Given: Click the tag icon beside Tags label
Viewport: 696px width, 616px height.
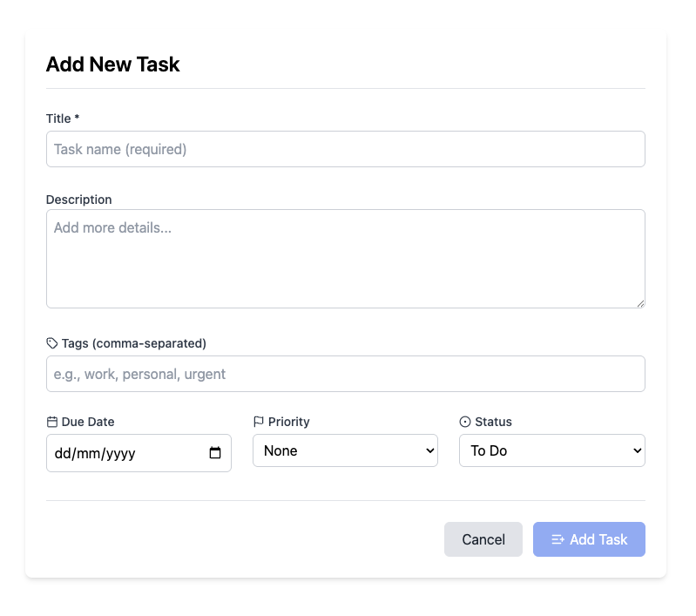Looking at the screenshot, I should tap(52, 343).
